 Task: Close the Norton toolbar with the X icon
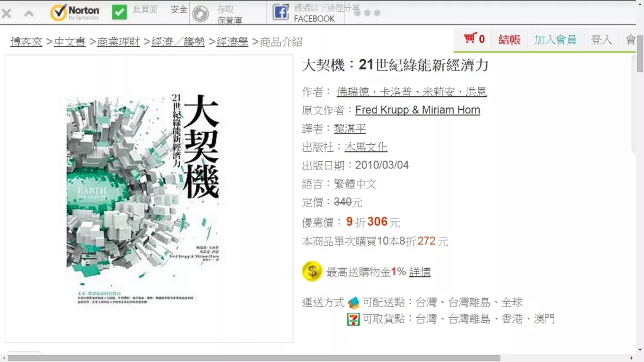pos(6,14)
